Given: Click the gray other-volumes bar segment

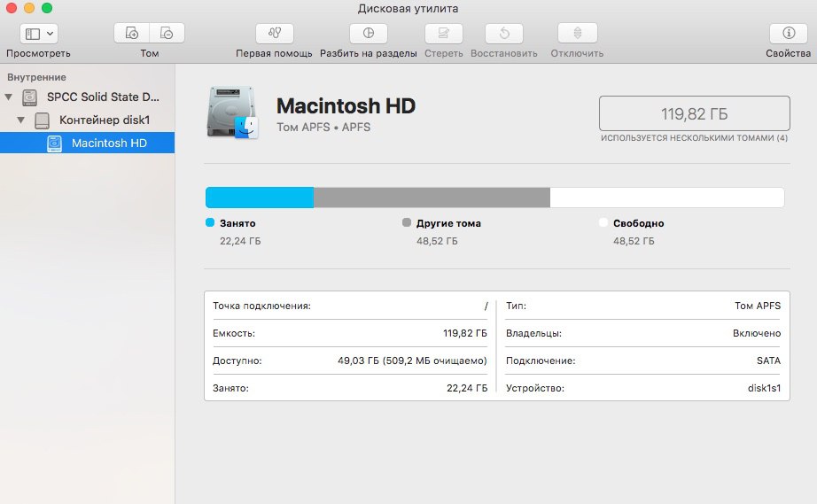Looking at the screenshot, I should pos(432,198).
